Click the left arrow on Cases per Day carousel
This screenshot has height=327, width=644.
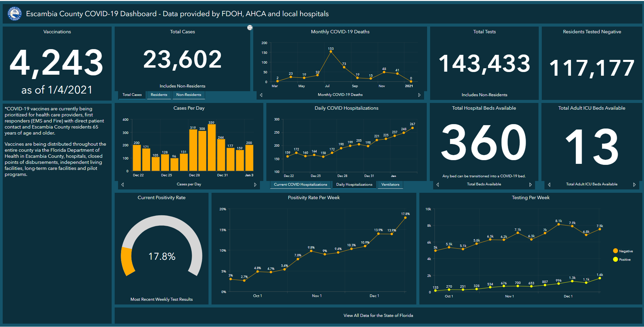pos(122,184)
